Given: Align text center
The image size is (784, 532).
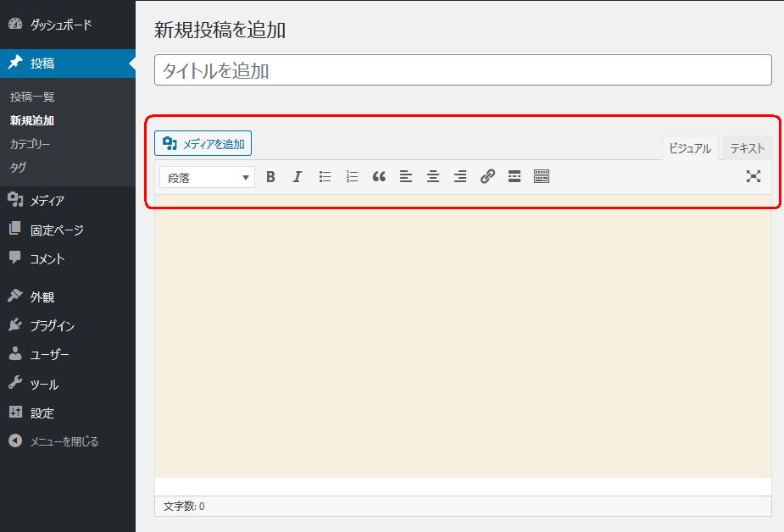Looking at the screenshot, I should [433, 177].
